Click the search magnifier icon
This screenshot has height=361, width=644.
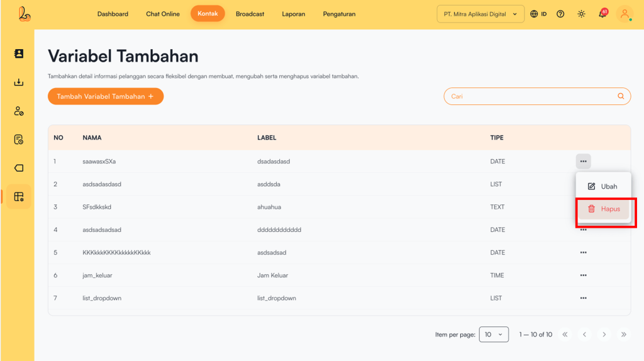[x=621, y=96]
